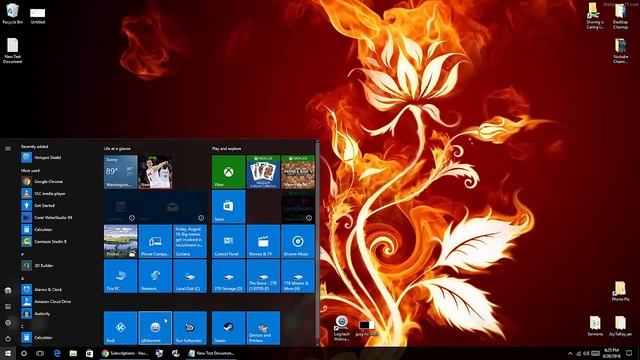The width and height of the screenshot is (640, 360).
Task: Open the Cortana news tile
Action: pos(190,241)
